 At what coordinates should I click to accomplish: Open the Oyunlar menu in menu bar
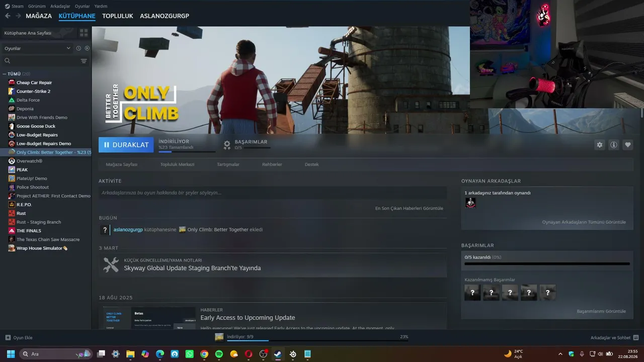click(x=83, y=6)
